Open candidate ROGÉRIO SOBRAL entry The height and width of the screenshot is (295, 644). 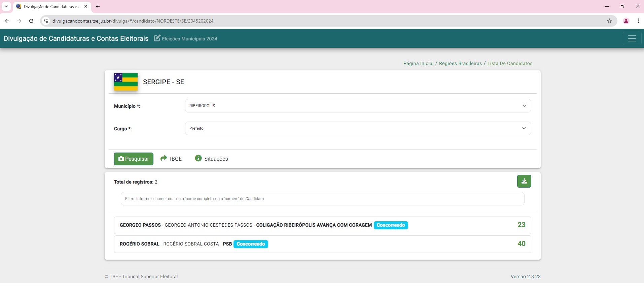[x=322, y=244]
